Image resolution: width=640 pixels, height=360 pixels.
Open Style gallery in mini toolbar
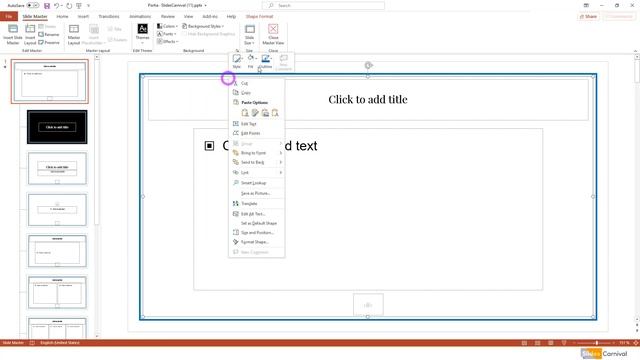[237, 61]
